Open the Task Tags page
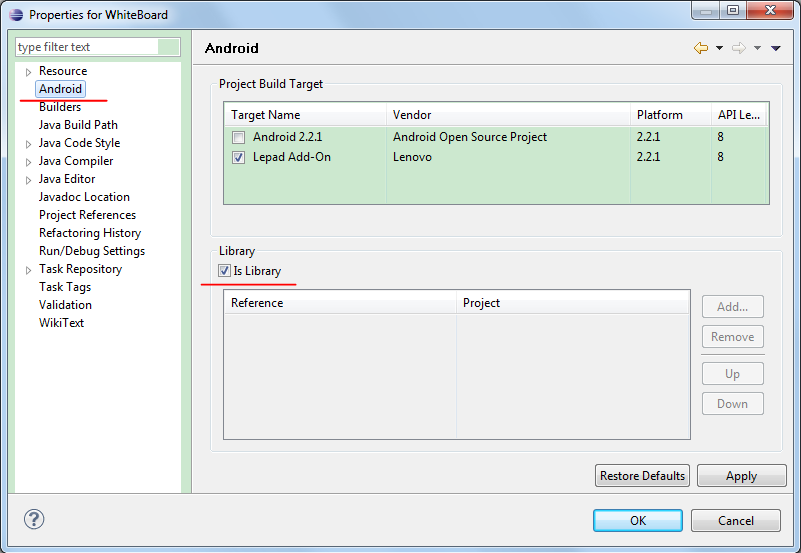Image resolution: width=801 pixels, height=553 pixels. [x=65, y=287]
